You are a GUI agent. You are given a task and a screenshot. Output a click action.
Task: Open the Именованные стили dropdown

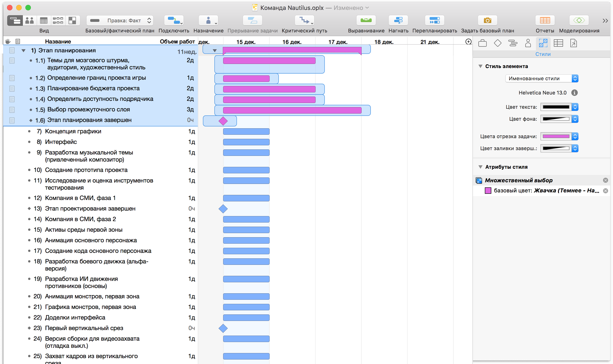[x=542, y=79]
